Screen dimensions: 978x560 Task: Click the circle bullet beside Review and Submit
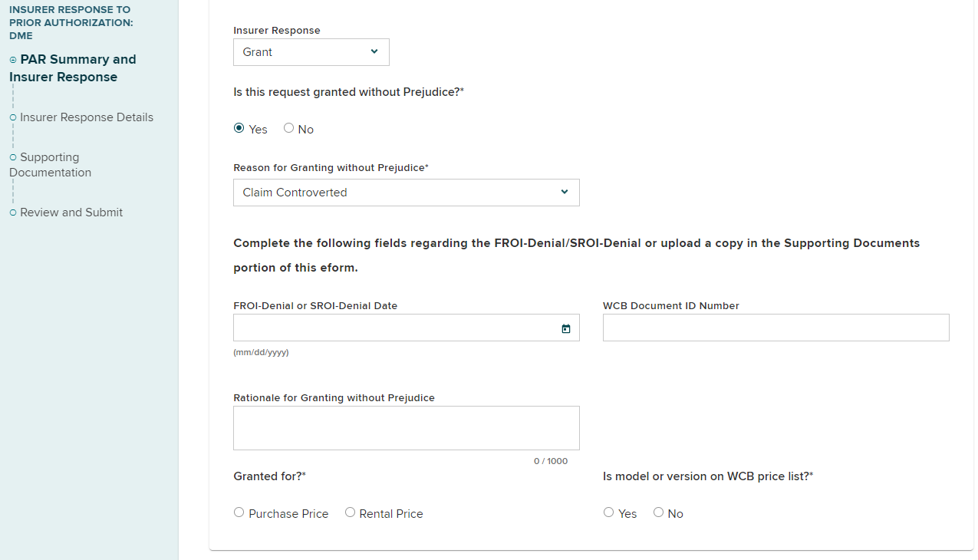[x=13, y=212]
